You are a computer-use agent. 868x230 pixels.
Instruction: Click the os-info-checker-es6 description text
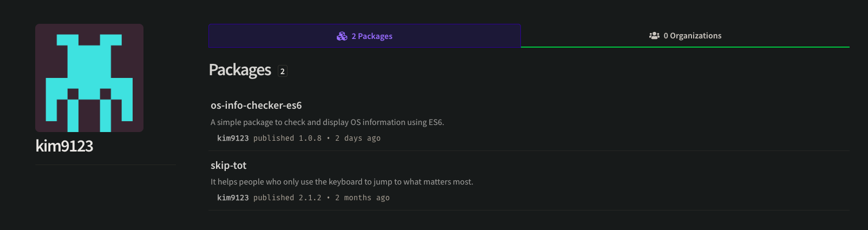coord(327,122)
